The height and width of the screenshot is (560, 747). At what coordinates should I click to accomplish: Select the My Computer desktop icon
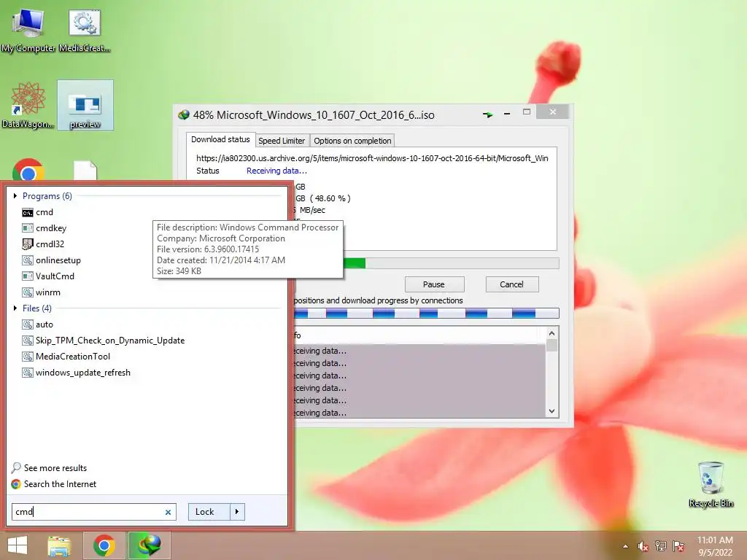(x=28, y=29)
